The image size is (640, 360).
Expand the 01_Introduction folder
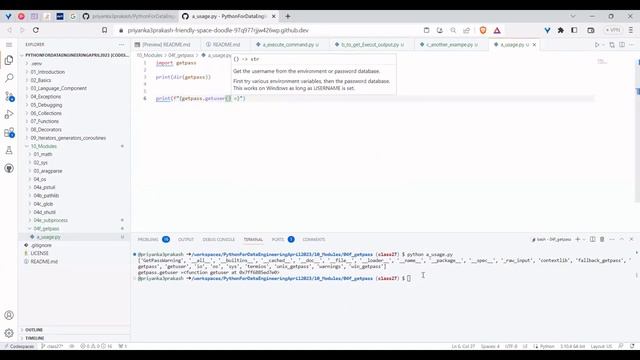[47, 72]
